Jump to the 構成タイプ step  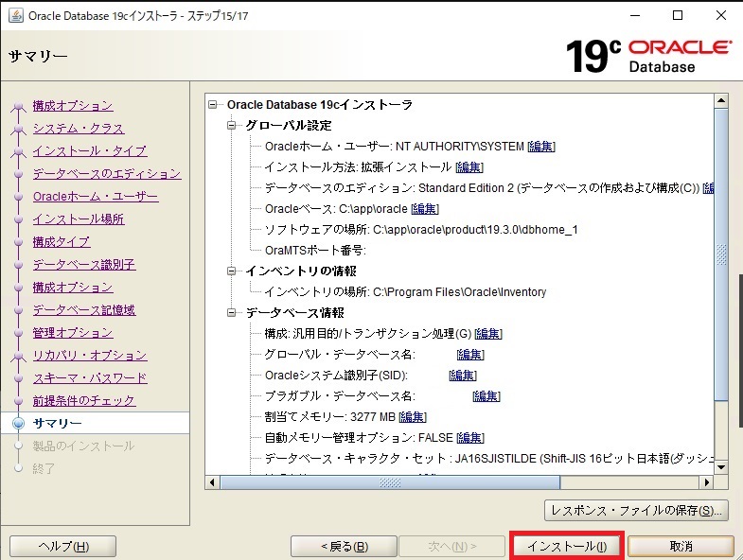[x=62, y=242]
